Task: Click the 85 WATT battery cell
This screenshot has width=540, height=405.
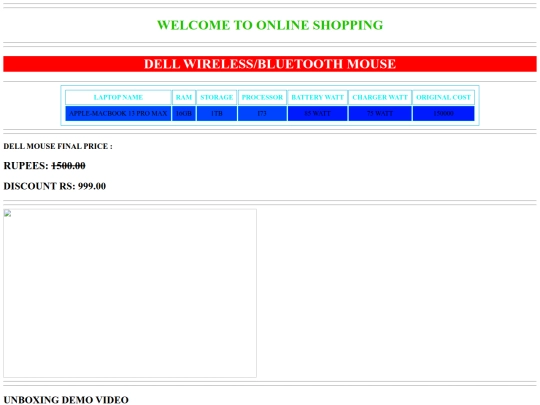Action: [x=318, y=113]
